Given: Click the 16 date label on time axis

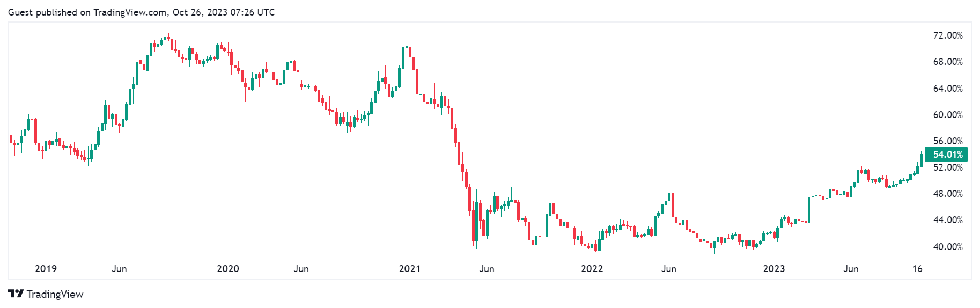Looking at the screenshot, I should pyautogui.click(x=917, y=269).
